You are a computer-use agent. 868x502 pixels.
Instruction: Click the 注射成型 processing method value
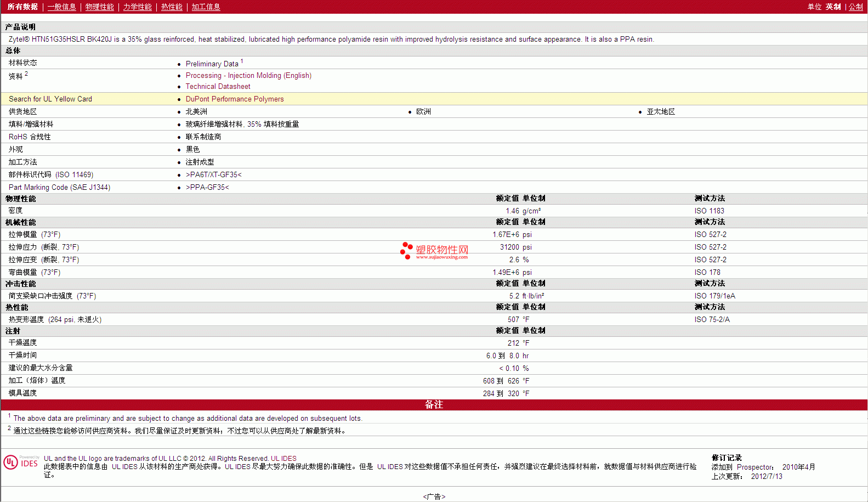pos(200,162)
